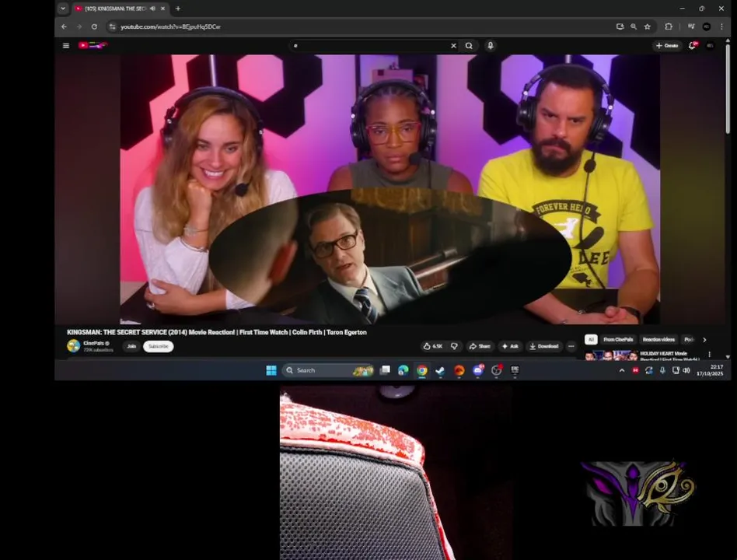The height and width of the screenshot is (560, 737).
Task: Open the Epic Games taskbar icon
Action: click(x=515, y=370)
